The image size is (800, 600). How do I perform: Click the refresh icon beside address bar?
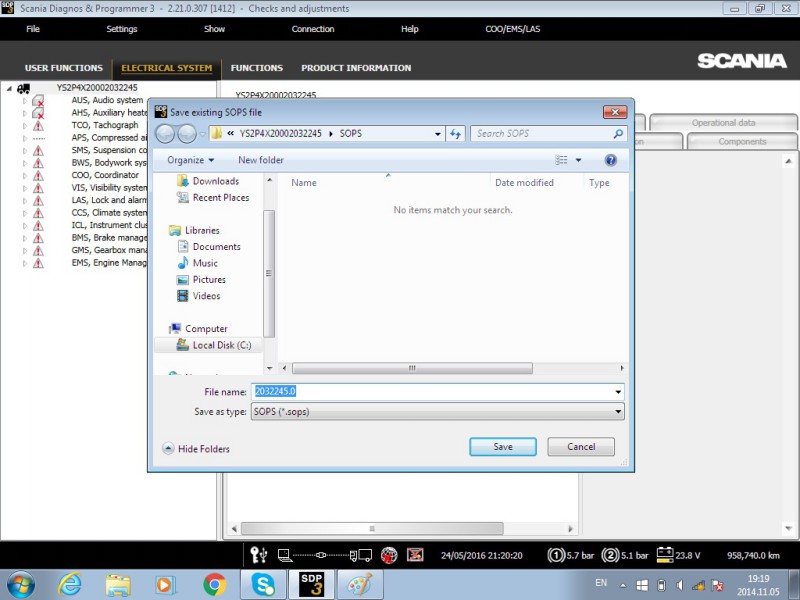(455, 134)
